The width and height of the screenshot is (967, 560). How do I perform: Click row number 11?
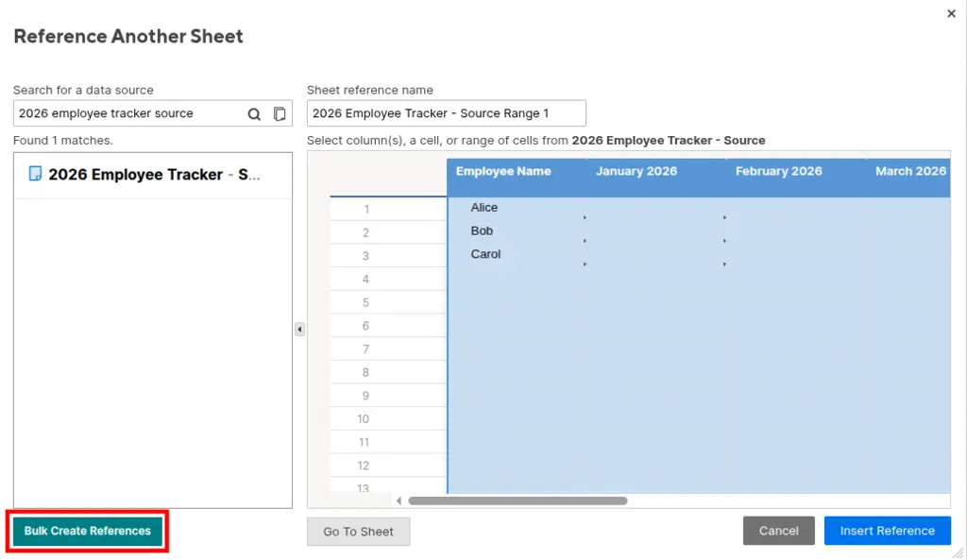click(388, 442)
